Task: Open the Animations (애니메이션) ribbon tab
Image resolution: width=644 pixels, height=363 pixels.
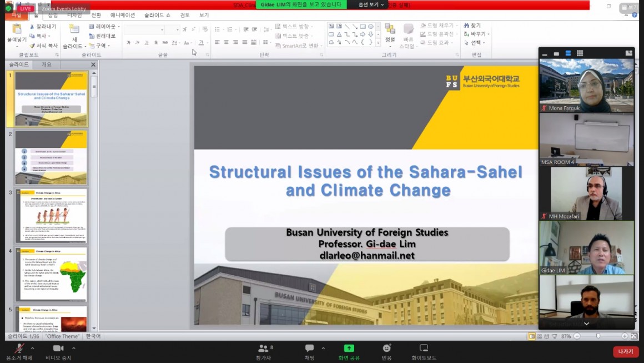Action: (x=122, y=15)
